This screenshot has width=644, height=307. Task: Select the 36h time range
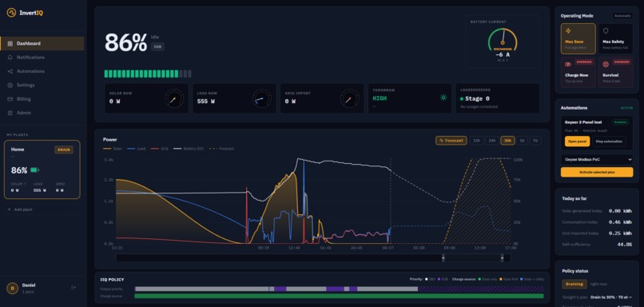click(507, 141)
